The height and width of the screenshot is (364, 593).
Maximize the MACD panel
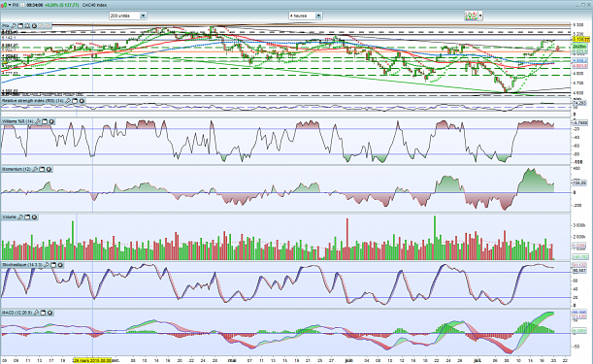(43, 313)
